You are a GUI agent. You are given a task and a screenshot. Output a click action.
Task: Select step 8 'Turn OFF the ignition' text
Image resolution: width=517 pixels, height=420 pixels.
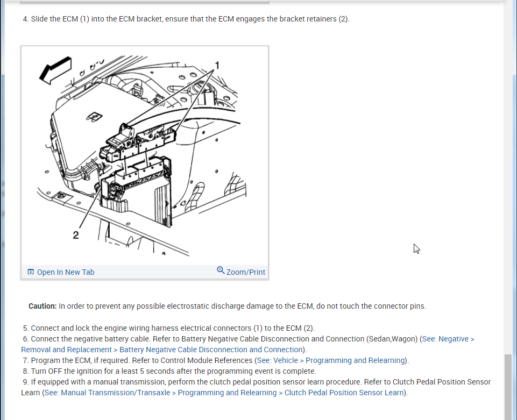click(169, 371)
